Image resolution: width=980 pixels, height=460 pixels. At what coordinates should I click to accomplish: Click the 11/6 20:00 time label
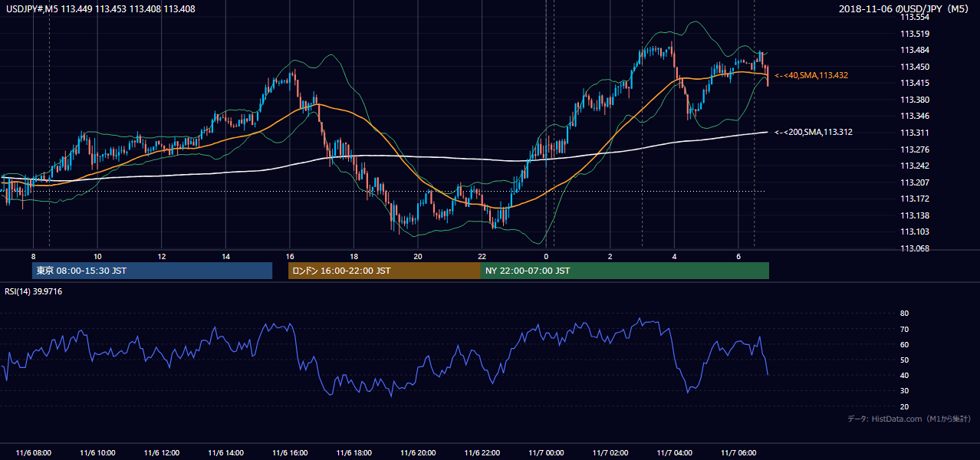418,453
